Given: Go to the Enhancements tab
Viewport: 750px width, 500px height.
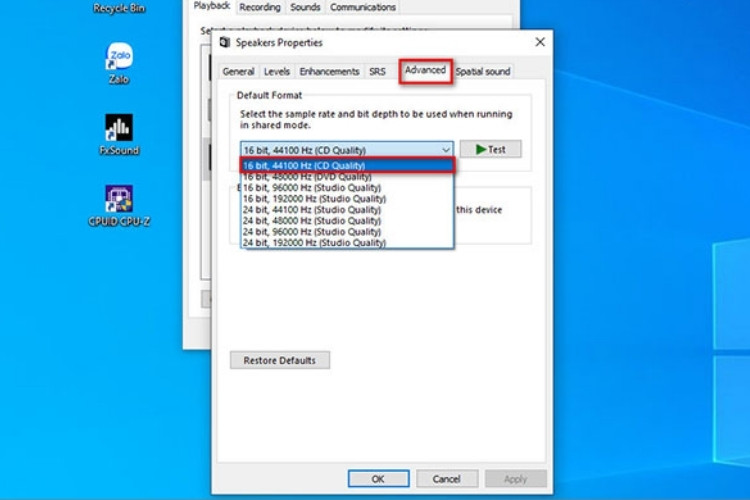Looking at the screenshot, I should click(329, 72).
